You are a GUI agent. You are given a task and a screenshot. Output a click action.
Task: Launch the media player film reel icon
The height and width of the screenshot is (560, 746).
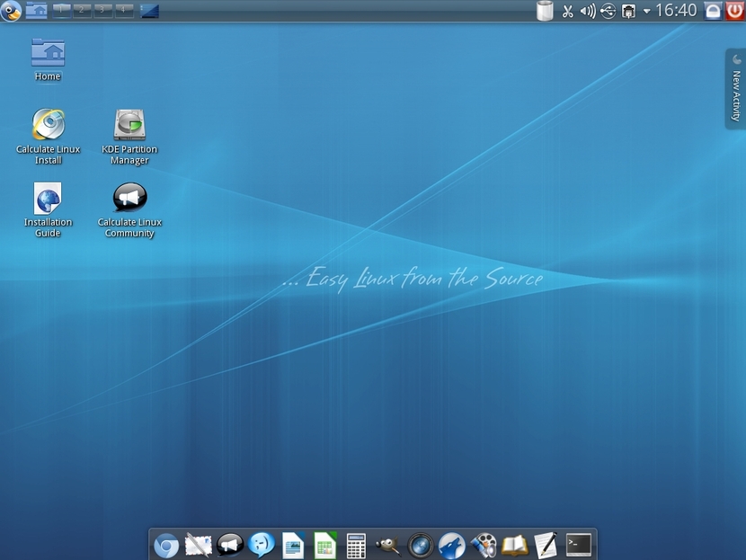(x=483, y=545)
